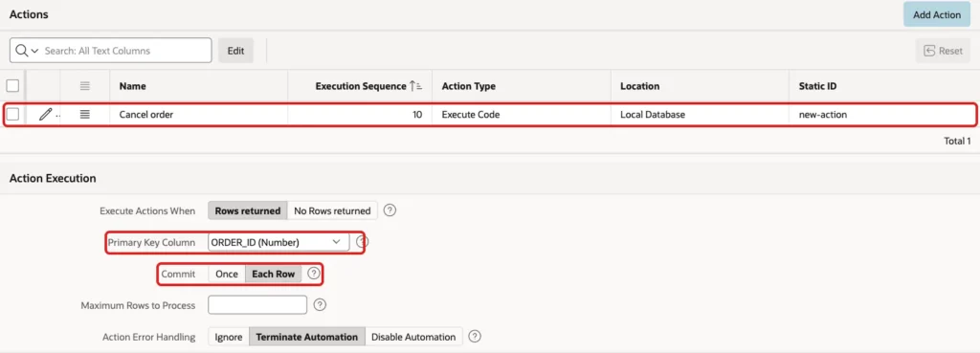
Task: Select Terminate Automation error handling
Action: point(307,337)
